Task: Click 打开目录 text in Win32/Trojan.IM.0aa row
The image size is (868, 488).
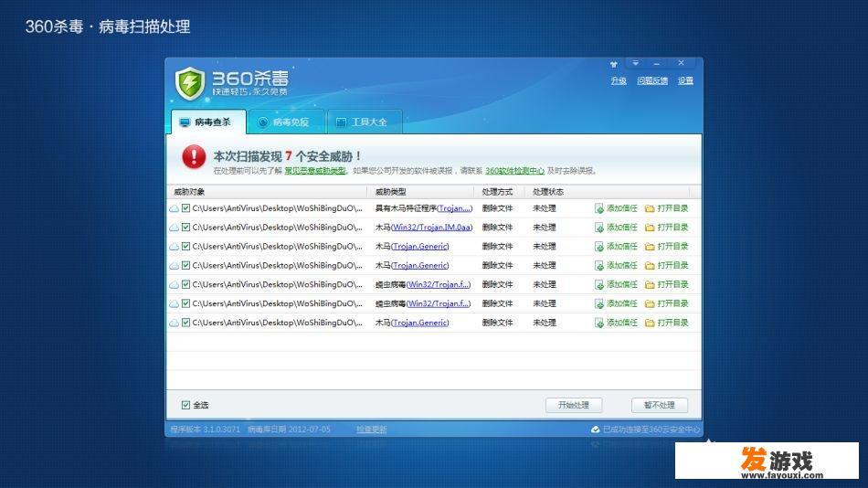Action: pyautogui.click(x=672, y=228)
